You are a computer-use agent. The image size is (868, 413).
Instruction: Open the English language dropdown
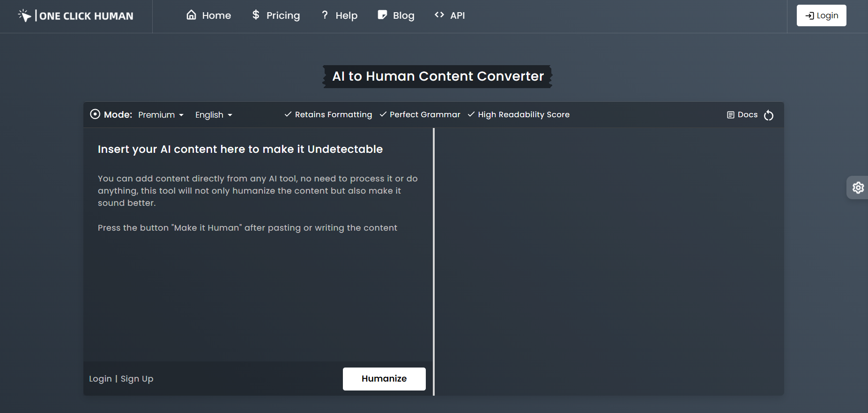[214, 115]
